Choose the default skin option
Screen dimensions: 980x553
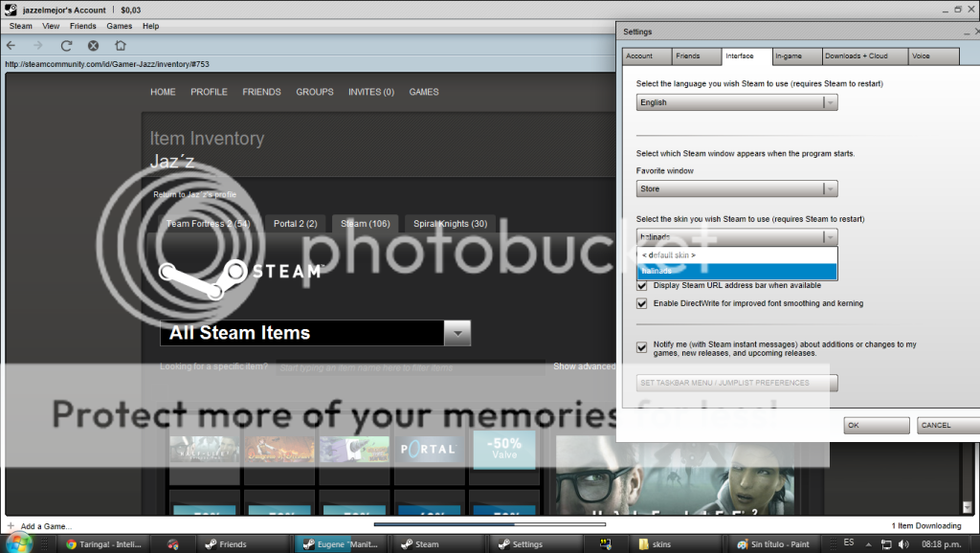(737, 254)
